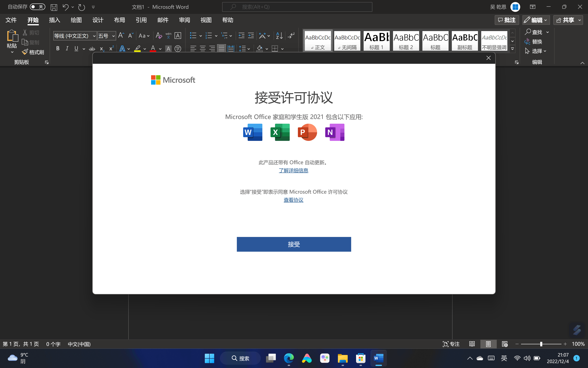
Task: Open Read Mode view in status bar
Action: coord(472,344)
